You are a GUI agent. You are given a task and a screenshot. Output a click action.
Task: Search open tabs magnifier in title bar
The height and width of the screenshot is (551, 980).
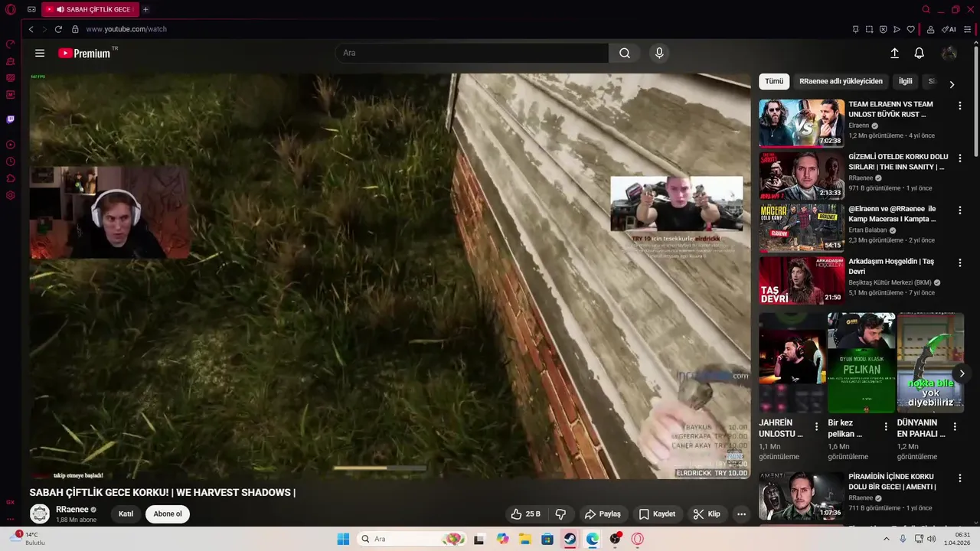pos(926,9)
